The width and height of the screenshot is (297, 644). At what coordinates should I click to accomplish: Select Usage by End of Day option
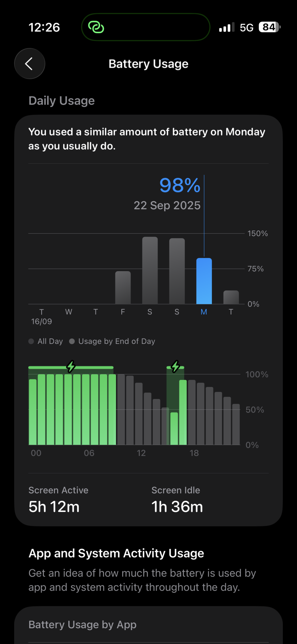point(112,341)
